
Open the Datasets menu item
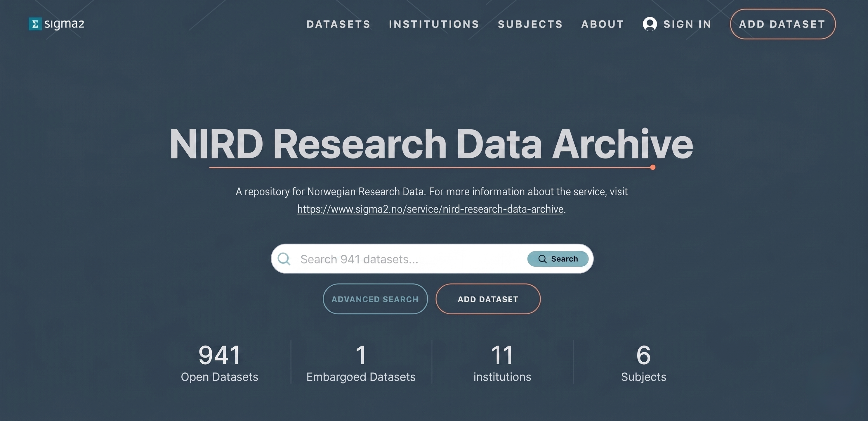point(338,24)
